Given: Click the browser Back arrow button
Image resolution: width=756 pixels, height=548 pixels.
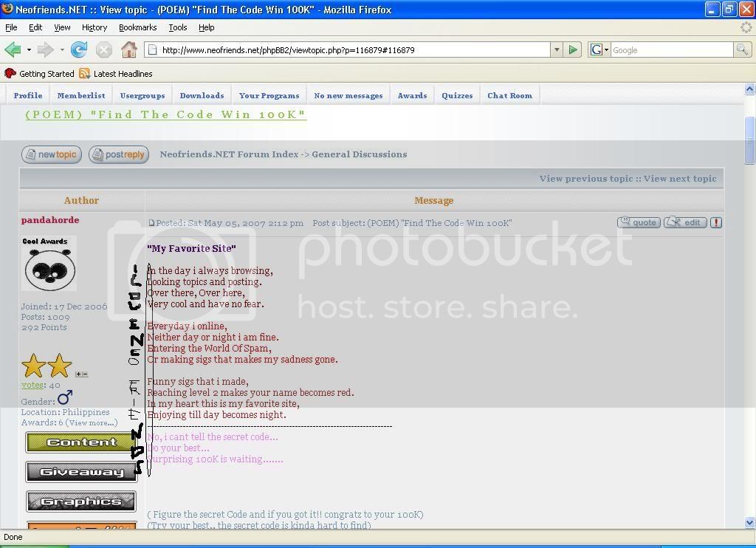Looking at the screenshot, I should point(13,50).
